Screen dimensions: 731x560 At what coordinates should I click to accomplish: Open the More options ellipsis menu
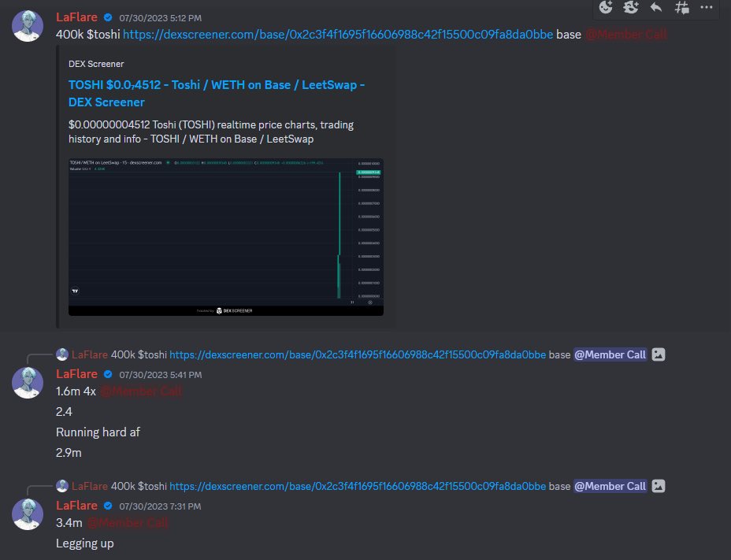point(707,7)
